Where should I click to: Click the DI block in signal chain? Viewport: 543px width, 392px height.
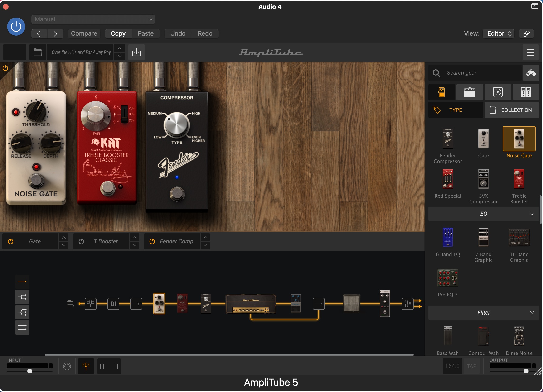[113, 304]
